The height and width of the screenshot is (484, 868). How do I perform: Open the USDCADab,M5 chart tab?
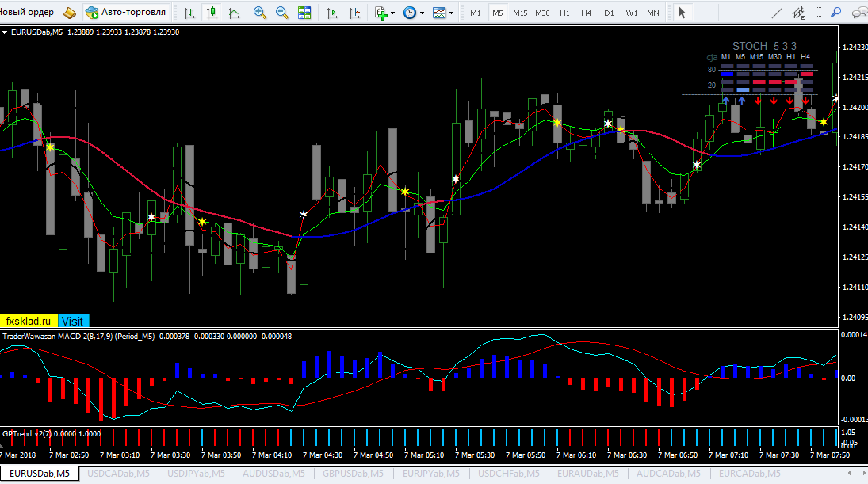pos(118,474)
